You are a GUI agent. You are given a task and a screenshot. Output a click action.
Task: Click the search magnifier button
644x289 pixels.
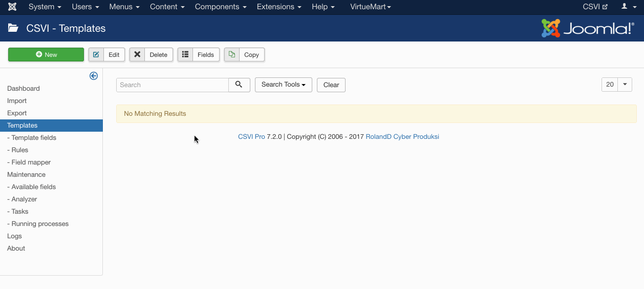239,85
